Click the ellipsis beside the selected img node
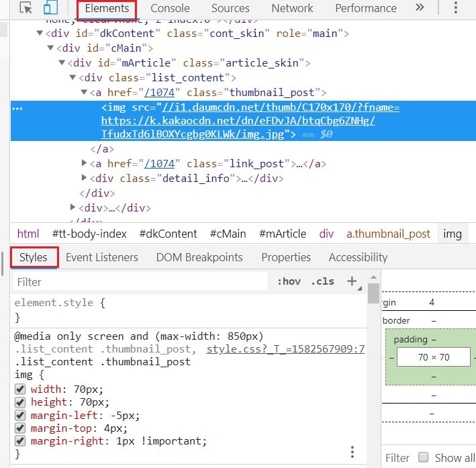 point(17,108)
